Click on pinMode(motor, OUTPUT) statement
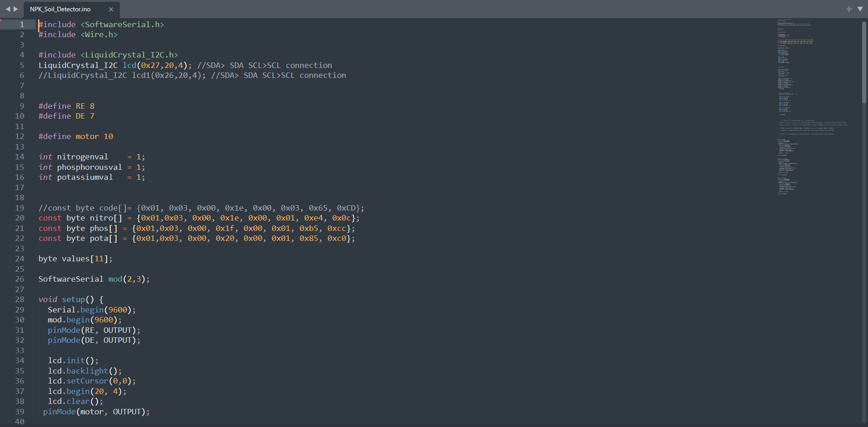Image resolution: width=868 pixels, height=427 pixels. (x=96, y=412)
